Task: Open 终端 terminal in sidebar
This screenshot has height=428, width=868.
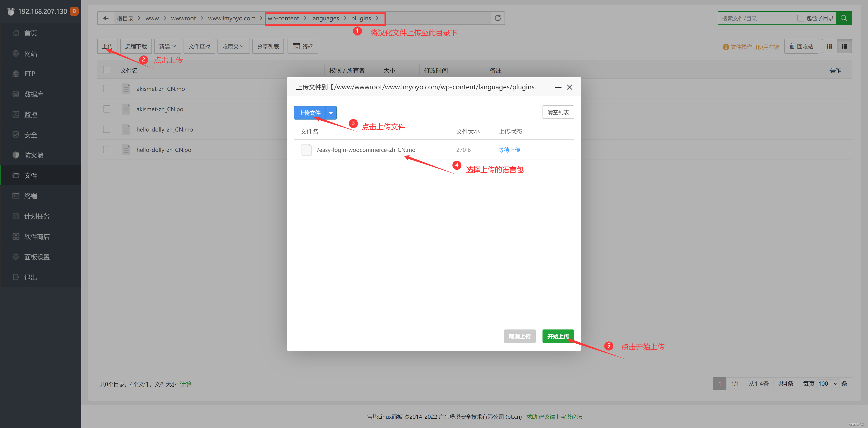Action: click(41, 196)
